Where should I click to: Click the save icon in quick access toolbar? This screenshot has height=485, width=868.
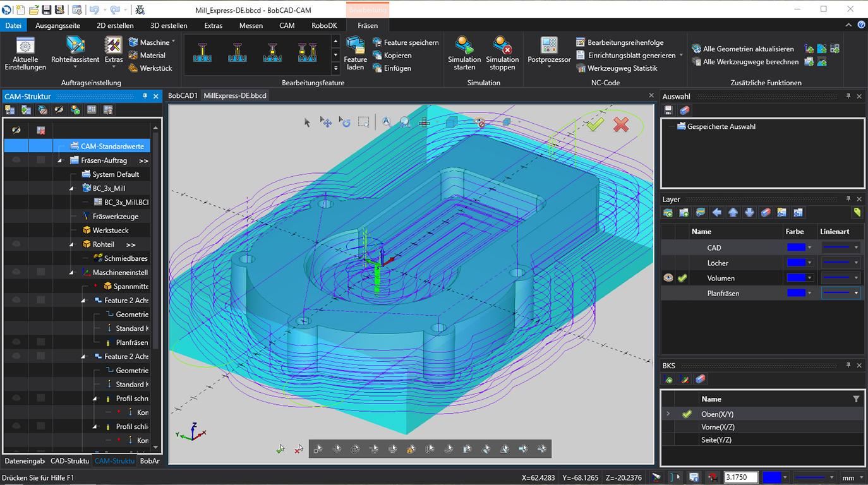pyautogui.click(x=46, y=9)
